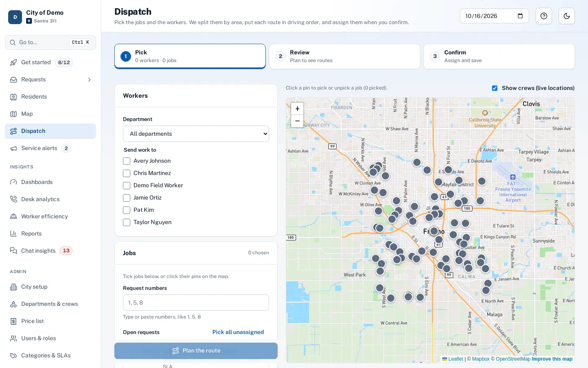
Task: Click the Map icon in sidebar
Action: pyautogui.click(x=13, y=114)
